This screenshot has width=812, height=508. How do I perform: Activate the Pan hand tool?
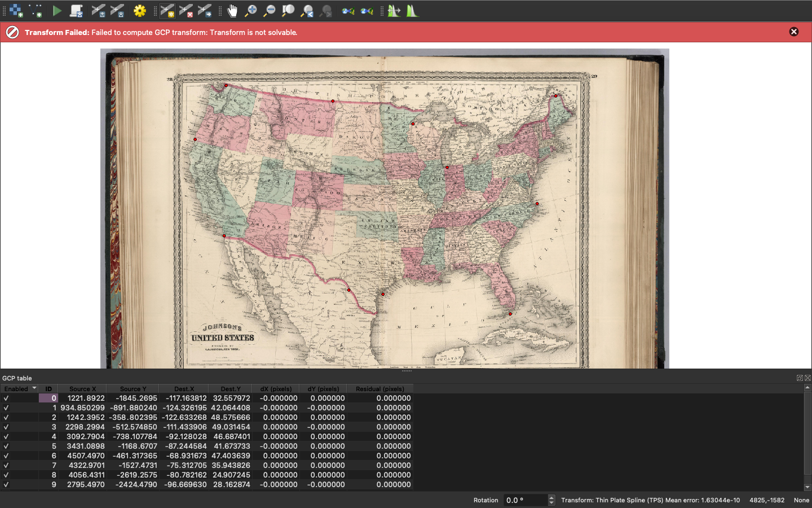232,11
